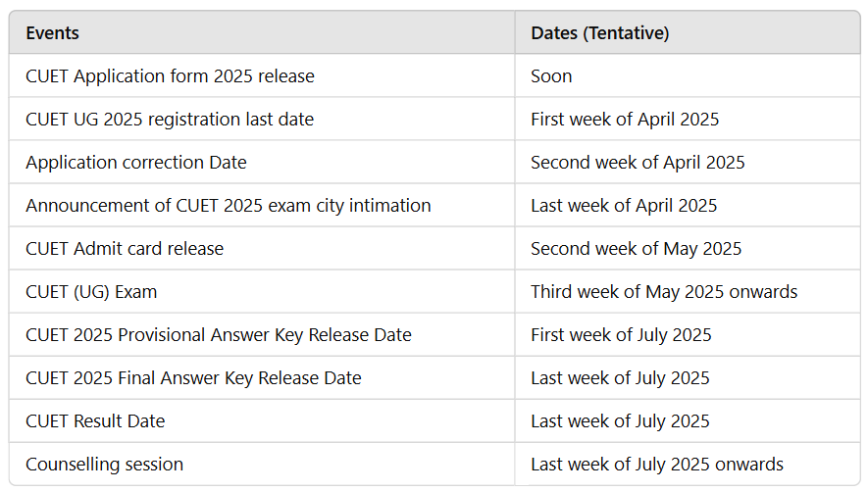The height and width of the screenshot is (492, 868).
Task: Select the CUET Application form 2025 release cell
Action: pos(170,76)
